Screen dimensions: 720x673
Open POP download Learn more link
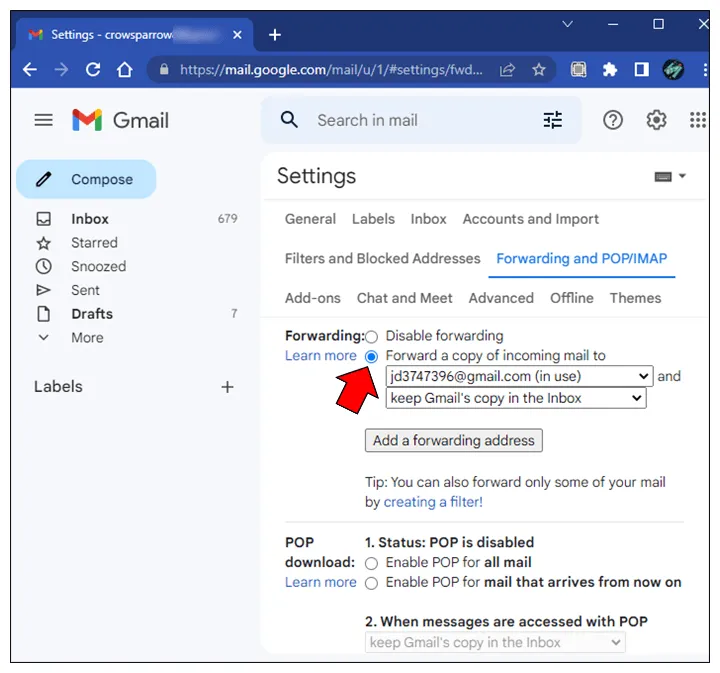tap(321, 583)
